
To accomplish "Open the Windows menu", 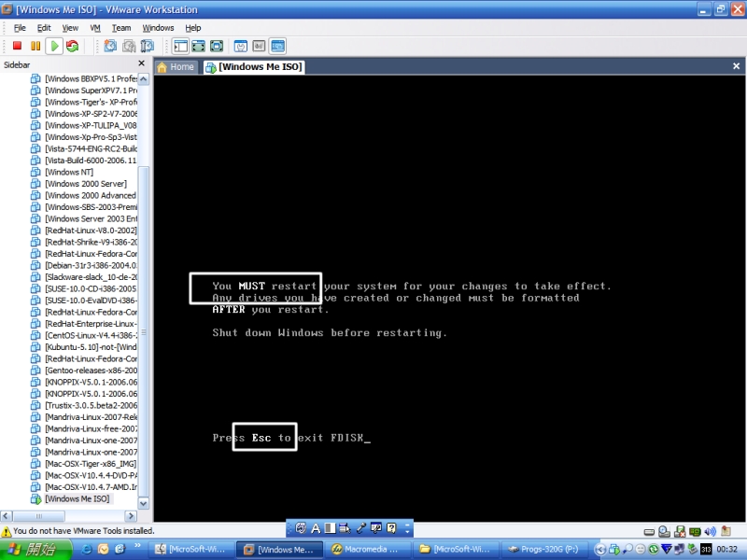I will 158,28.
